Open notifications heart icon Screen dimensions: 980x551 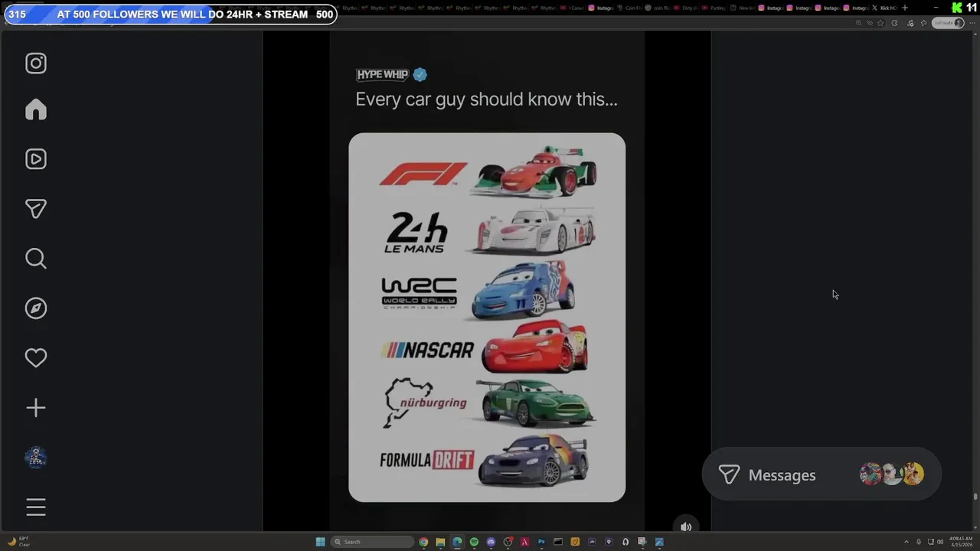(x=36, y=358)
